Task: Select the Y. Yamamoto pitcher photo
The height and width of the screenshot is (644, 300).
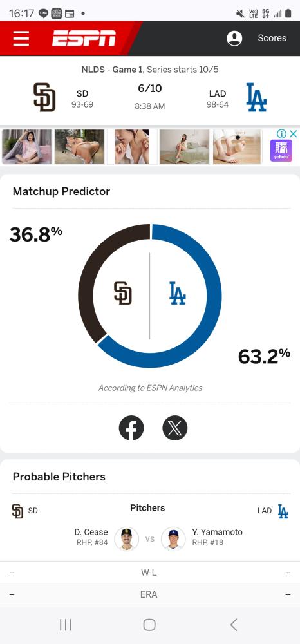Action: (x=173, y=538)
